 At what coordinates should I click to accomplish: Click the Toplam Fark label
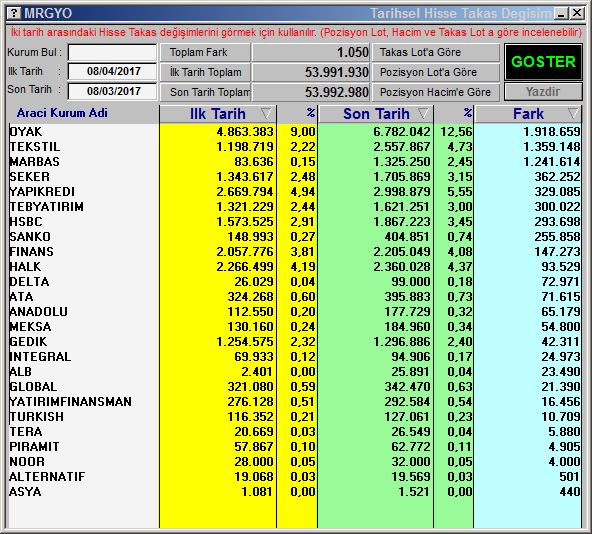tap(205, 52)
